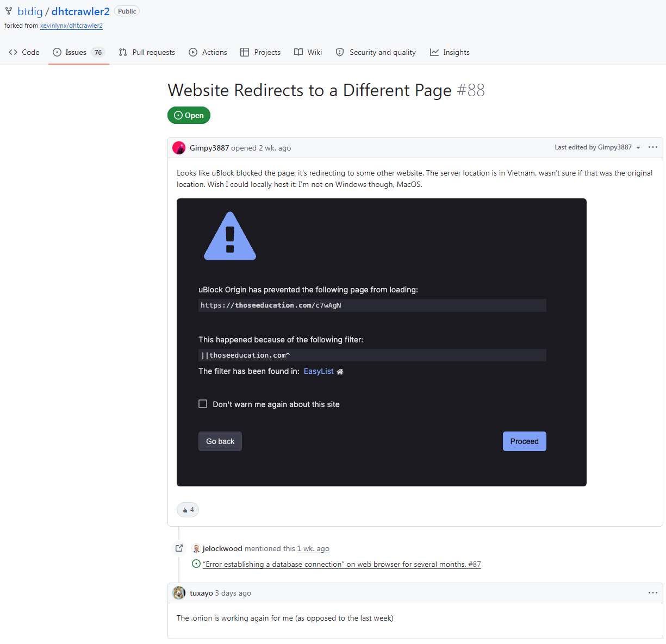666x644 pixels.
Task: Click the 'opened 2 wk. ago' timestamp
Action: point(261,148)
